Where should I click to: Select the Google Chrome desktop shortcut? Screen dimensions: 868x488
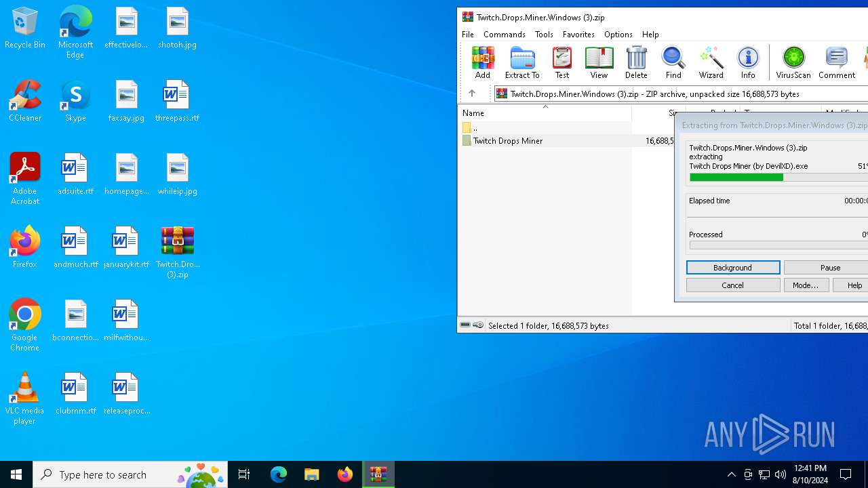pos(25,325)
